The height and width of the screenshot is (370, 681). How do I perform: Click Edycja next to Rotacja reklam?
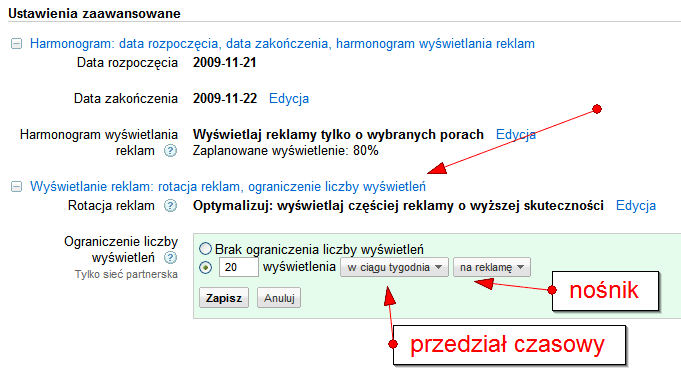636,206
